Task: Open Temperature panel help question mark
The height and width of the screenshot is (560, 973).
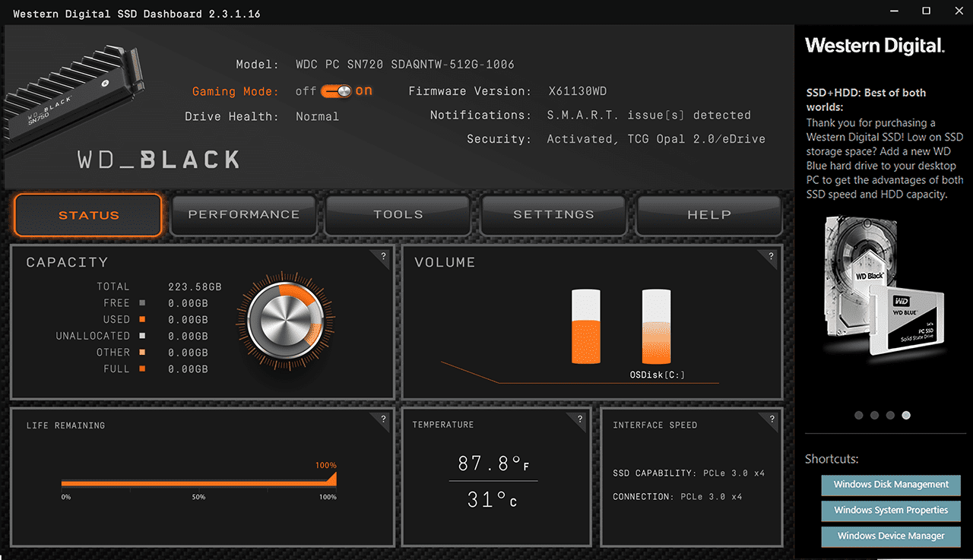Action: [x=580, y=419]
